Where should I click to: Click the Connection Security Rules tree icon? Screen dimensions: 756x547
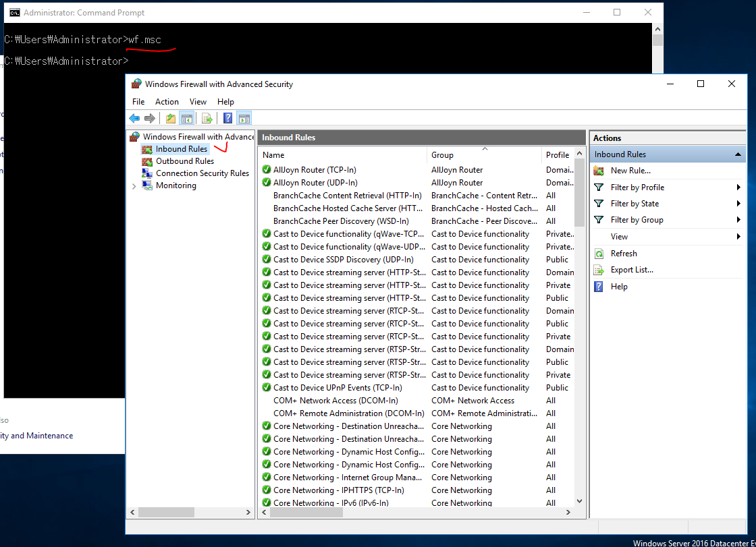(147, 173)
